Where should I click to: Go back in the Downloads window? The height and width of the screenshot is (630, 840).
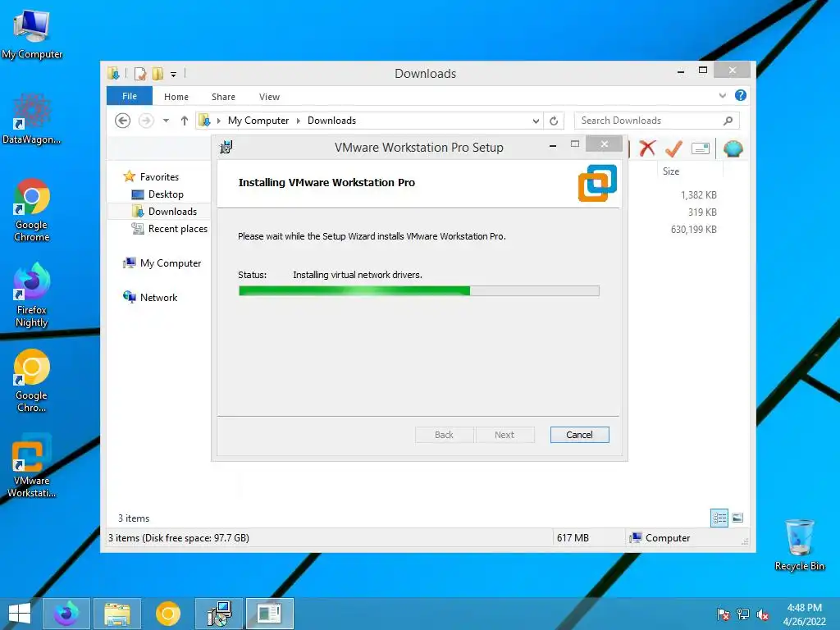123,121
